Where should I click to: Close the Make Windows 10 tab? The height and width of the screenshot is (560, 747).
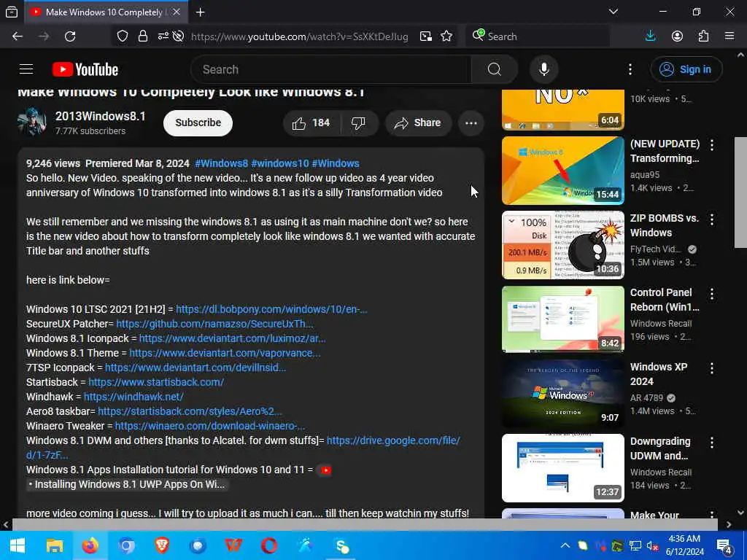(177, 12)
